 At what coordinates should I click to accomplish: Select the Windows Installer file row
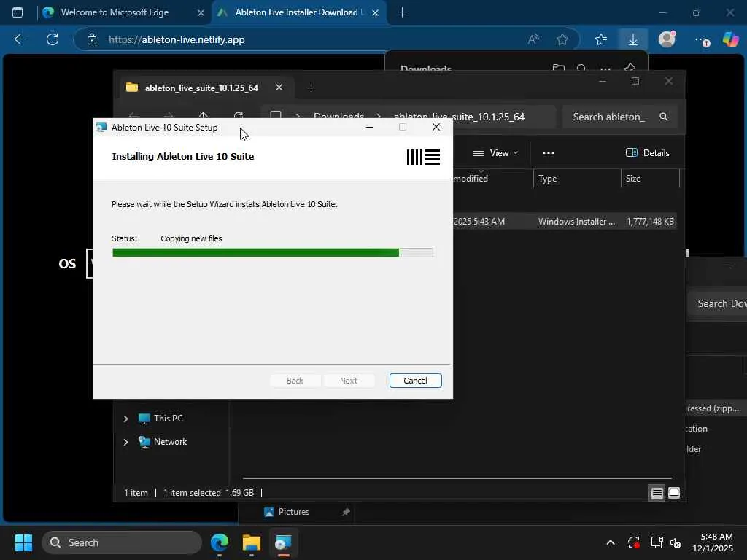pyautogui.click(x=564, y=222)
